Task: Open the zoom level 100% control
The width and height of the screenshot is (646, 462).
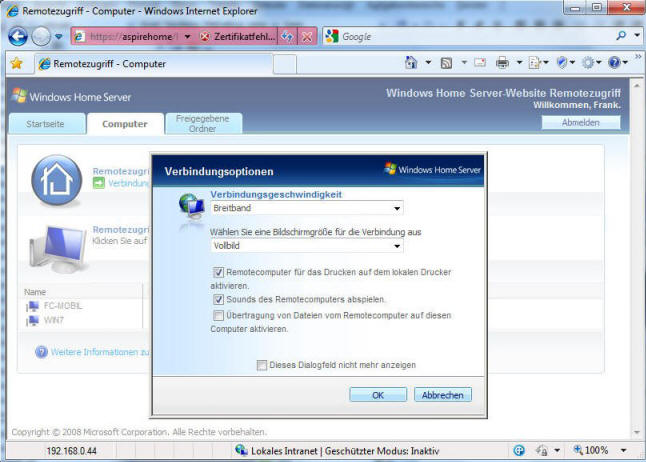Action: (591, 450)
